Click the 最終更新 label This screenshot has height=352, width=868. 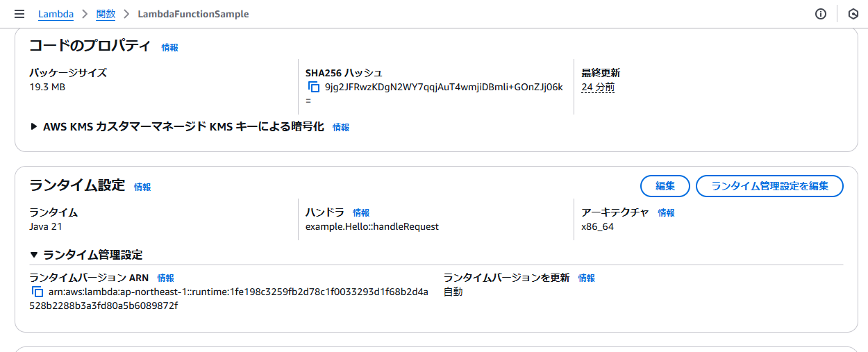click(x=601, y=73)
